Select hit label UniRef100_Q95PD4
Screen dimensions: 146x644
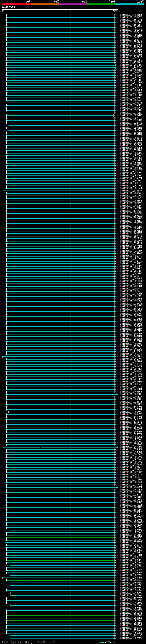click(131, 361)
